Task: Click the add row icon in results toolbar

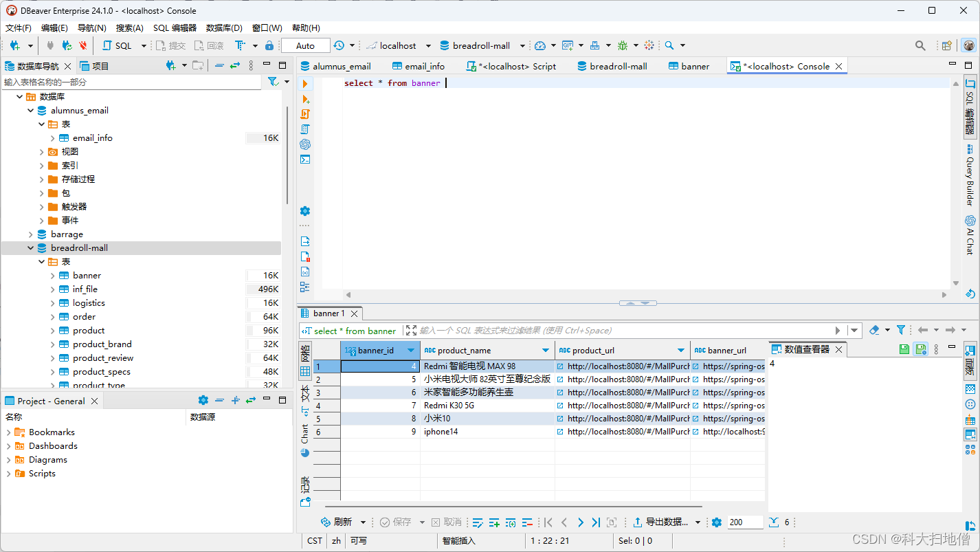Action: pyautogui.click(x=494, y=522)
